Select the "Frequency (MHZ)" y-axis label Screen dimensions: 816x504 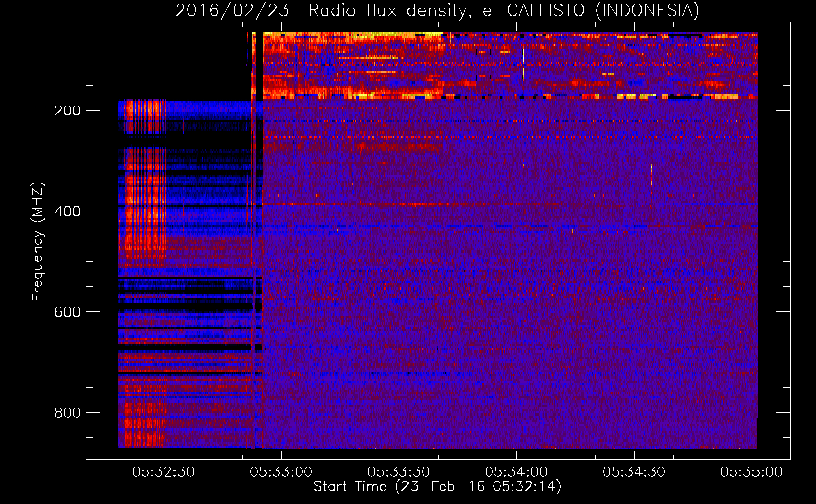pos(37,242)
